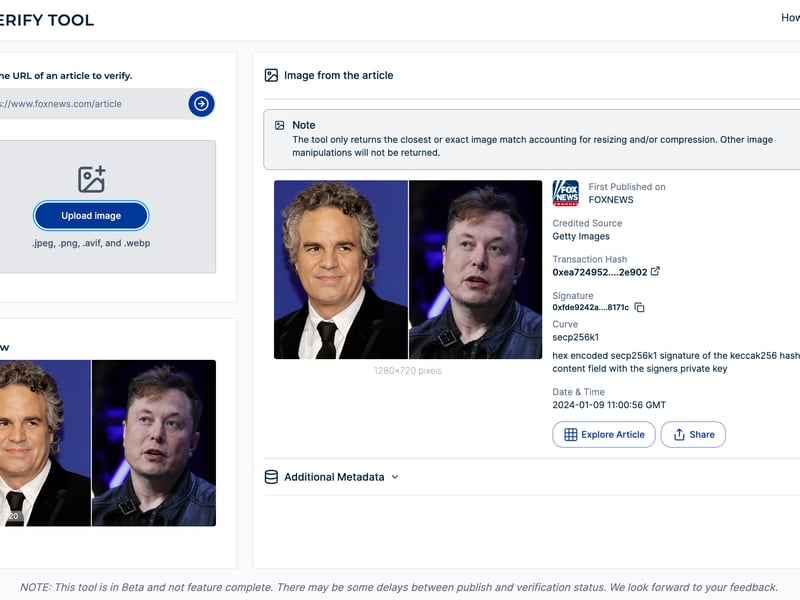Screen dimensions: 800x600
Task: Click the info icon next to Note
Action: click(x=277, y=125)
